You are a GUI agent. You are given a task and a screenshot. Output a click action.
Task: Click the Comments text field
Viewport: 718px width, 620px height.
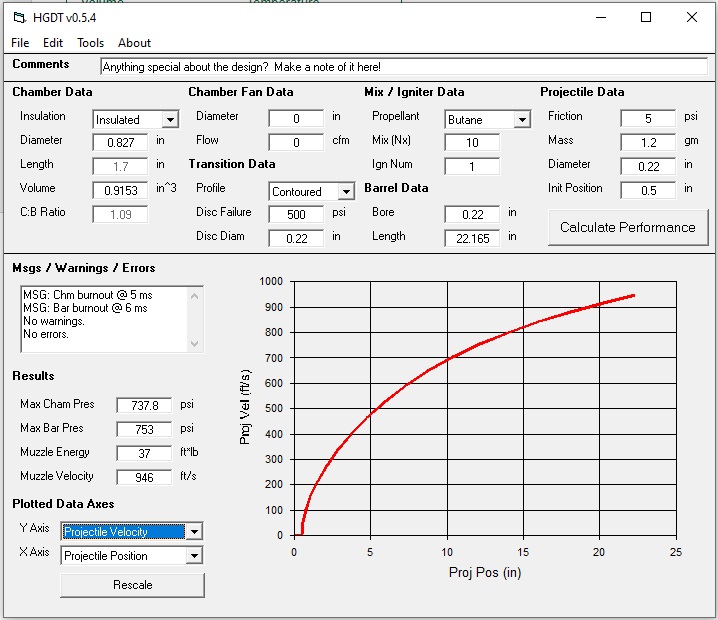[403, 66]
